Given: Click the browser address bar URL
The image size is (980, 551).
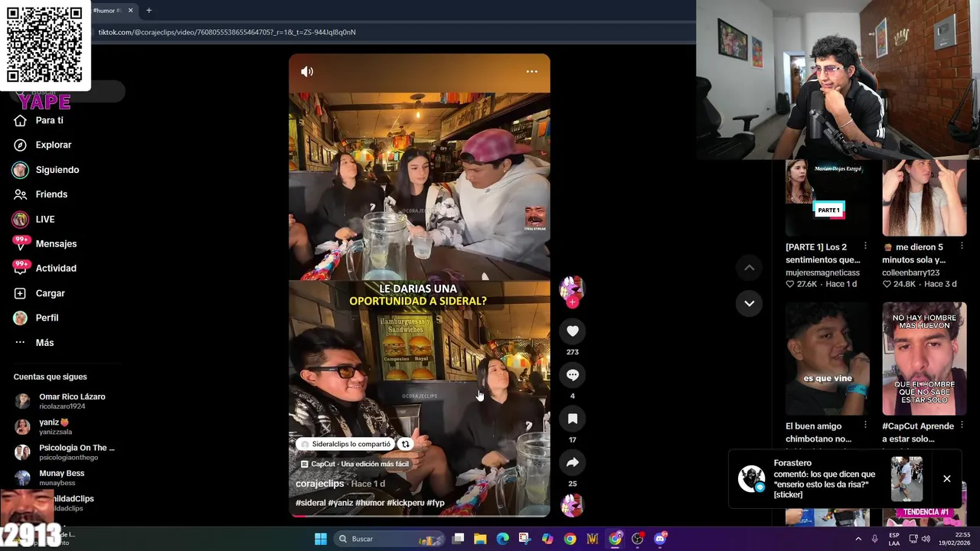Looking at the screenshot, I should point(227,32).
